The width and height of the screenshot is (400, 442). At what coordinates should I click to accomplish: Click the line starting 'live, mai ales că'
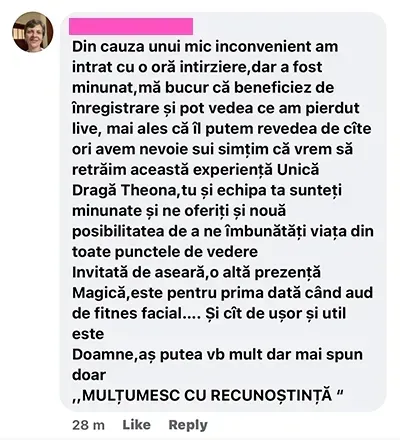click(x=222, y=129)
